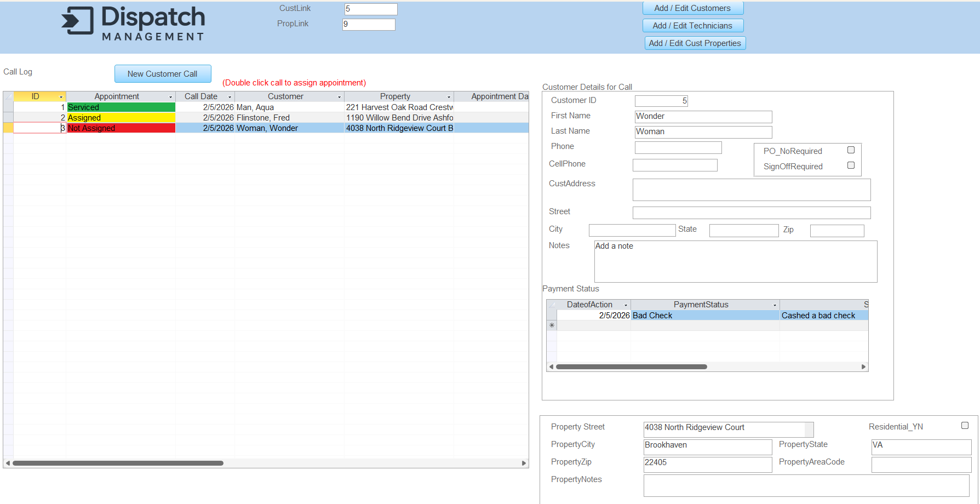Click the Notes box reading Add a note
The width and height of the screenshot is (980, 504).
736,261
